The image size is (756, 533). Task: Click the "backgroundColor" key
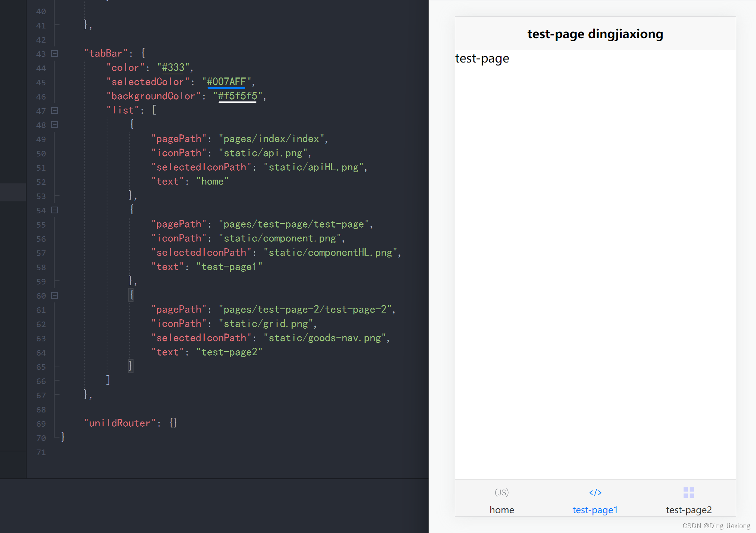pyautogui.click(x=153, y=96)
